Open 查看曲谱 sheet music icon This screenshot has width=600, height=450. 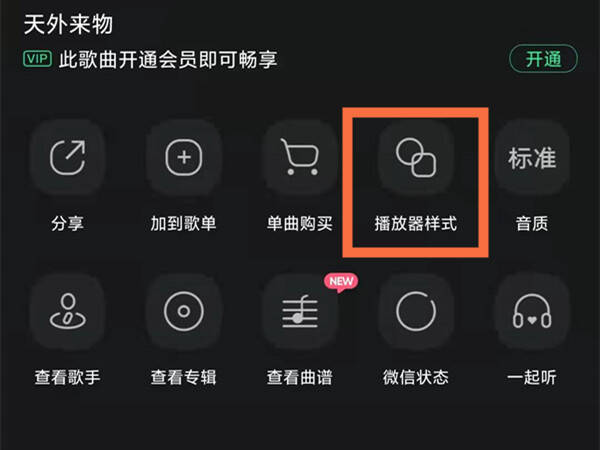coord(300,311)
